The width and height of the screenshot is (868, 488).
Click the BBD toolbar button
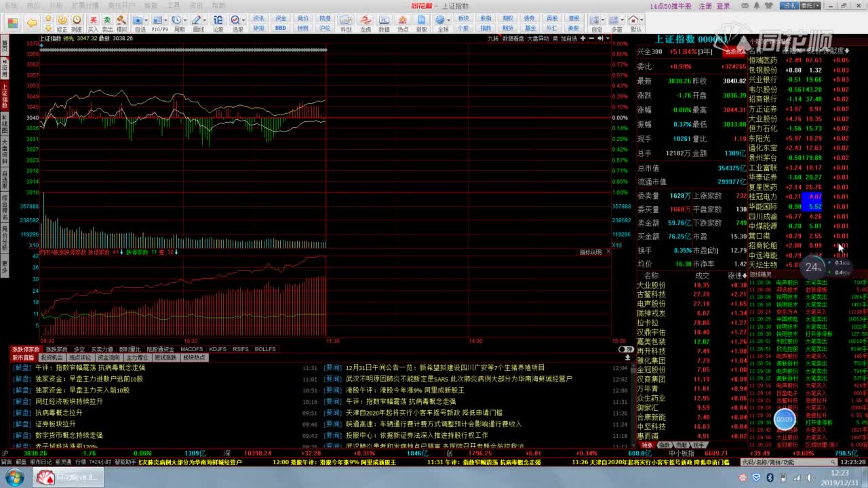click(x=281, y=28)
